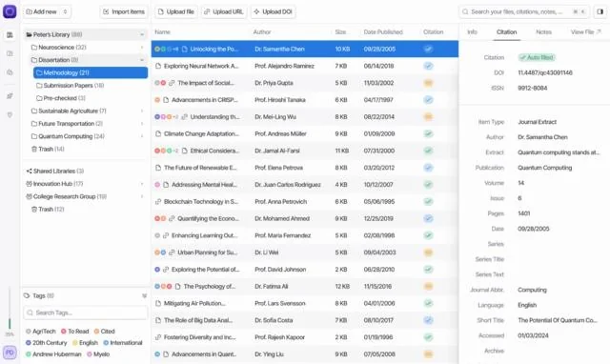
Task: Open the Trash folder with 14 items
Action: [48, 149]
